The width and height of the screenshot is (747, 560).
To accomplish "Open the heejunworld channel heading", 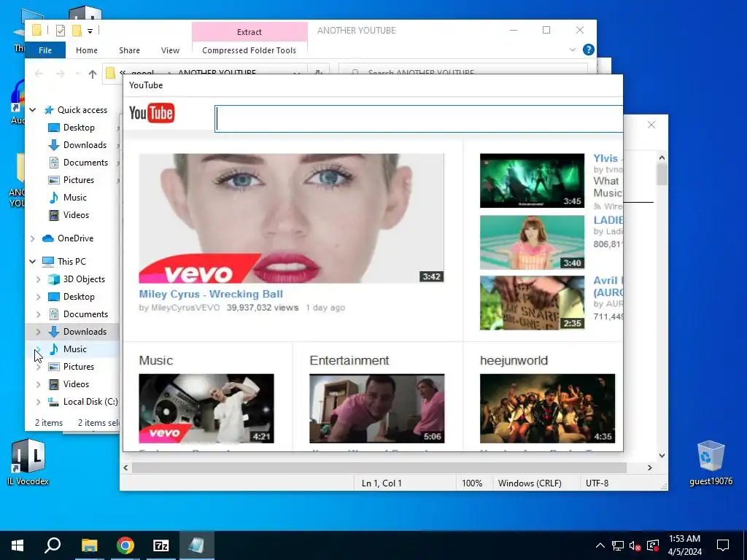I will (x=514, y=360).
